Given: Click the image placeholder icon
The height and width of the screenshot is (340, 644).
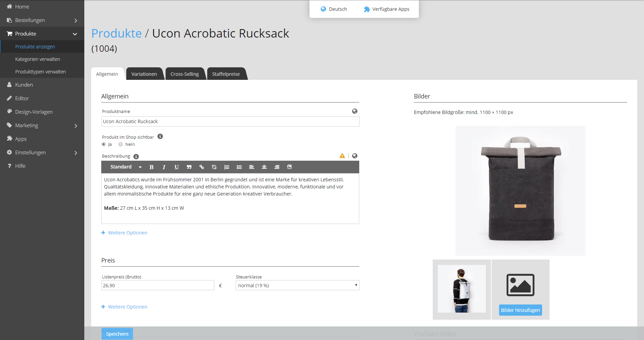Looking at the screenshot, I should coord(520,285).
